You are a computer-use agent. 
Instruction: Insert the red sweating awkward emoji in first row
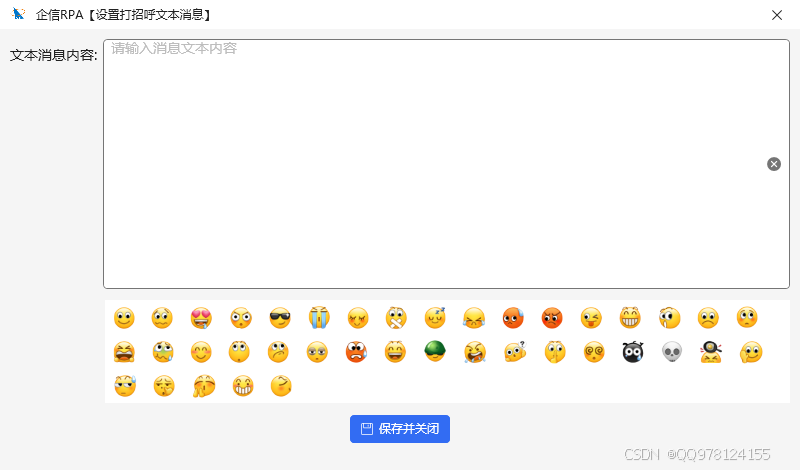click(513, 318)
